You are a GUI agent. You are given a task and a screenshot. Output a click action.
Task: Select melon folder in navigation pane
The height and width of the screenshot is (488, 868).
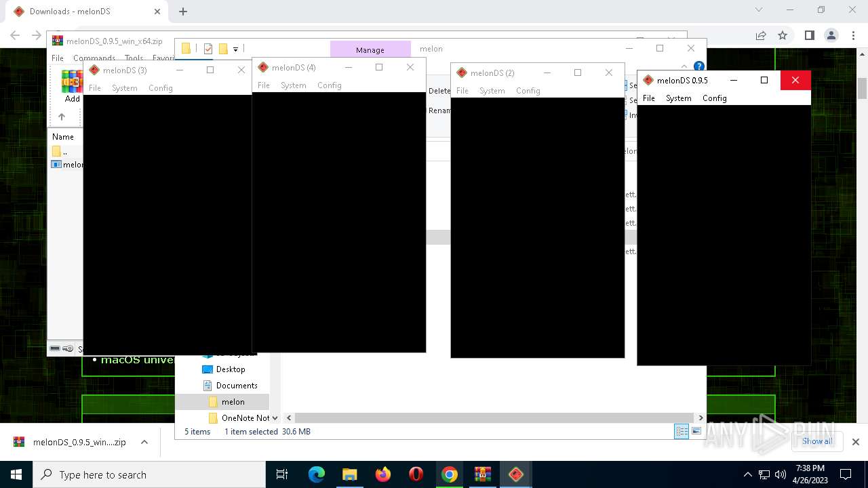(x=233, y=402)
